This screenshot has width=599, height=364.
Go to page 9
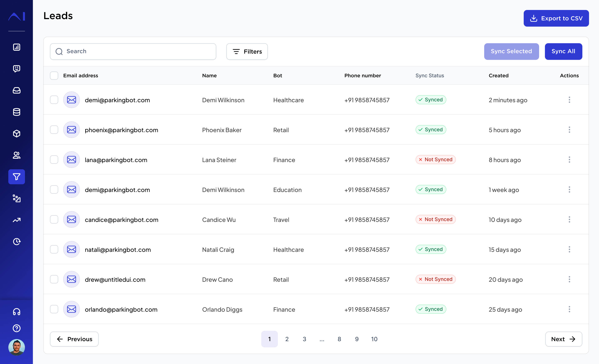(357, 339)
